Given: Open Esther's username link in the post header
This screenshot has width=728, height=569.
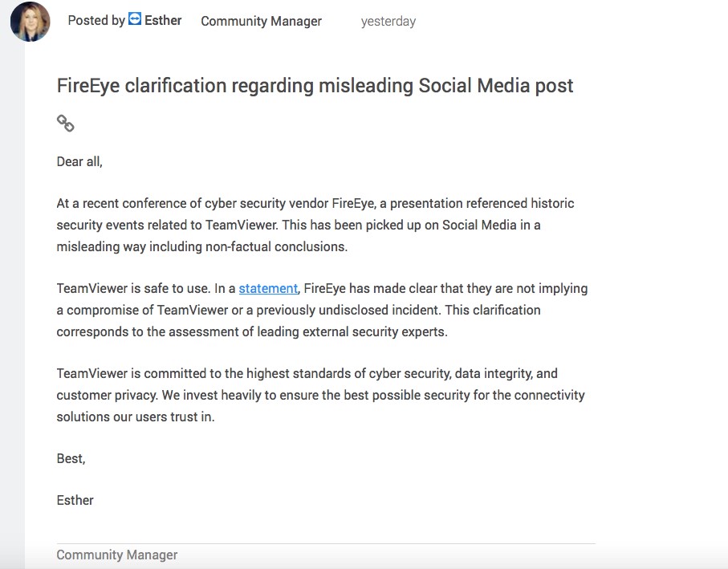Looking at the screenshot, I should coord(163,20).
